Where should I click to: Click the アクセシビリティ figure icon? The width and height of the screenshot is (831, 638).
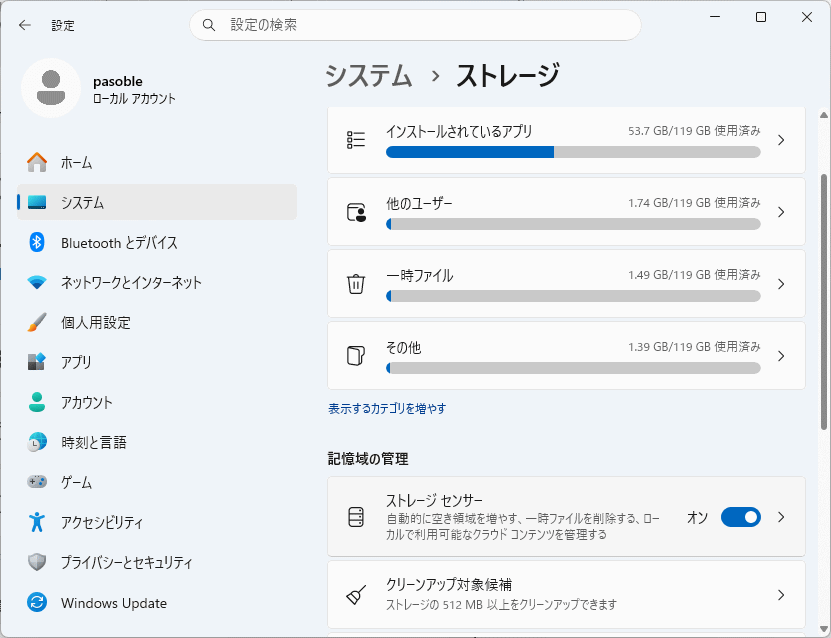point(37,522)
